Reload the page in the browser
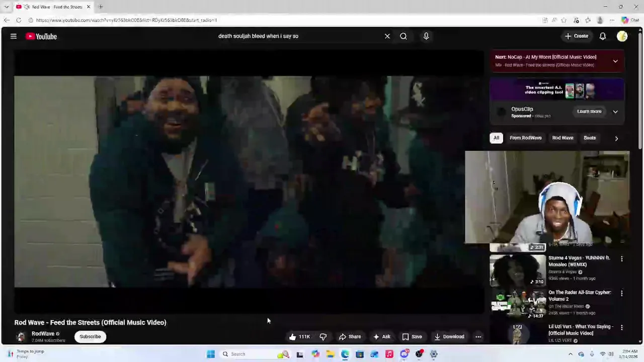 coord(19,20)
